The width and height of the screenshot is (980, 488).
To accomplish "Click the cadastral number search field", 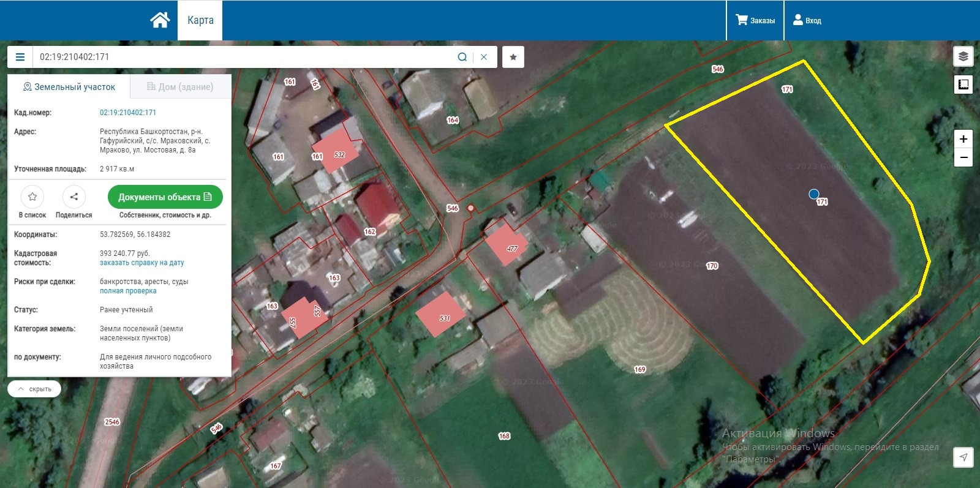I will (x=245, y=57).
